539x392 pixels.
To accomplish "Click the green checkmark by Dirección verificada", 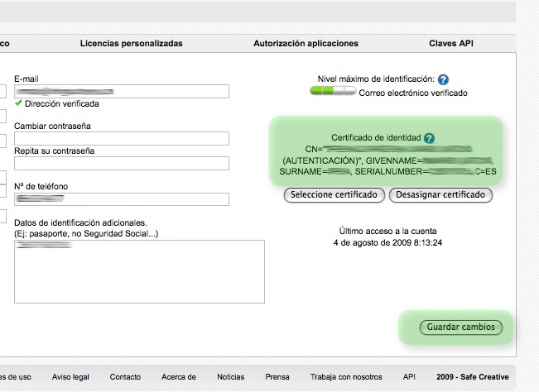I will coord(18,104).
